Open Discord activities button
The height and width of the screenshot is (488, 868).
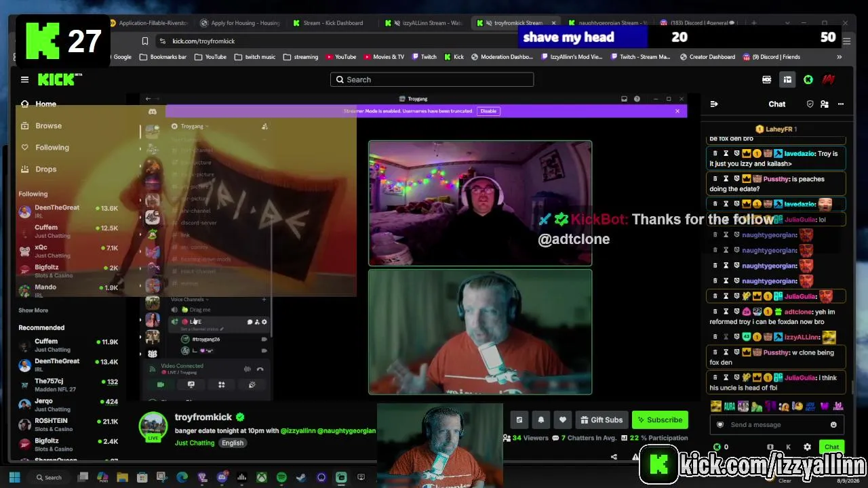[x=221, y=384]
